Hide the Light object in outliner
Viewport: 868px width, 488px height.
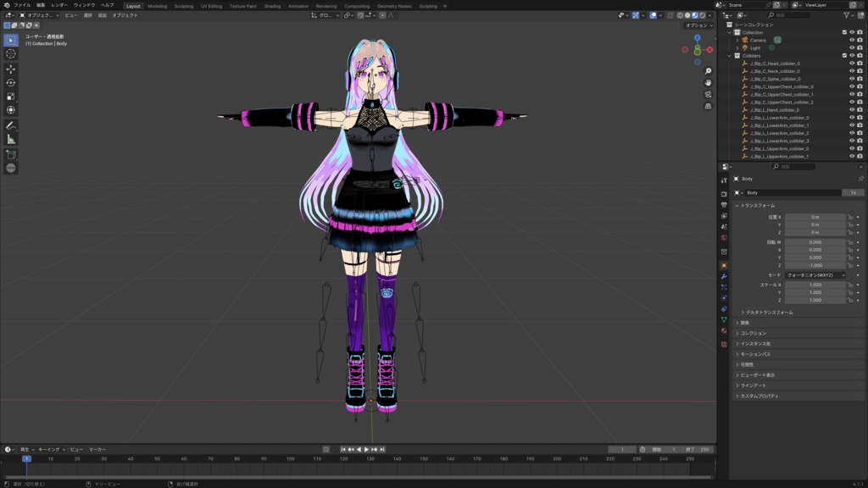pos(852,48)
